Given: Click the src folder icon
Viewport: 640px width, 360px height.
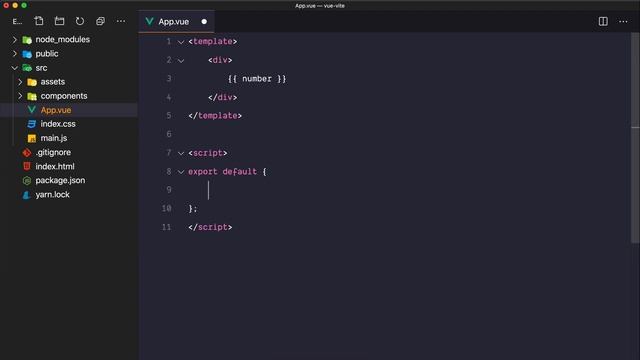Looking at the screenshot, I should pyautogui.click(x=27, y=68).
